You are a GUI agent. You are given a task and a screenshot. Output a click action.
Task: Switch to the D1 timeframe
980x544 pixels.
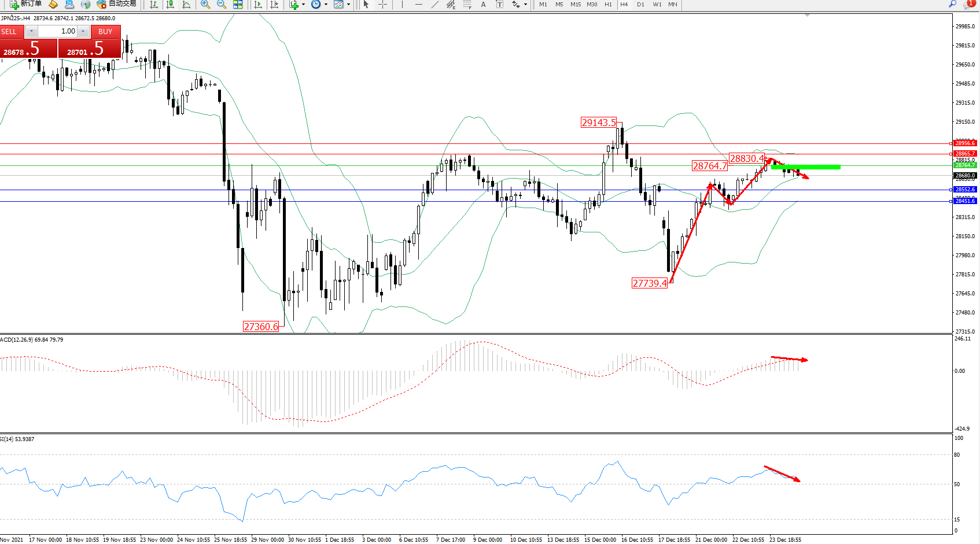pos(640,5)
